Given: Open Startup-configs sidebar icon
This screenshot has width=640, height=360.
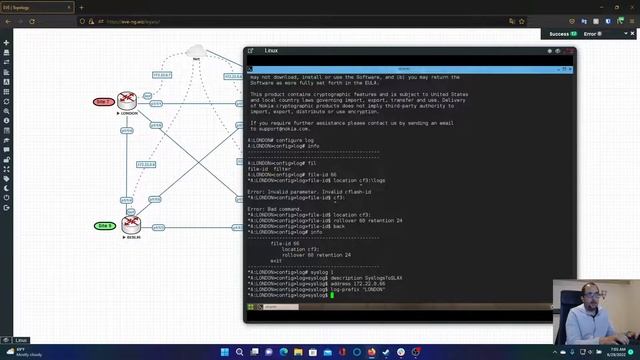Looking at the screenshot, I should point(6,72).
